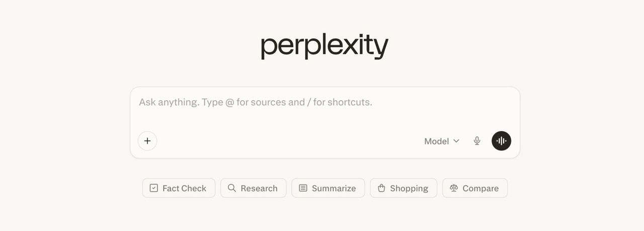Click the document lines icon on Summarize
The width and height of the screenshot is (644, 231).
(x=303, y=188)
